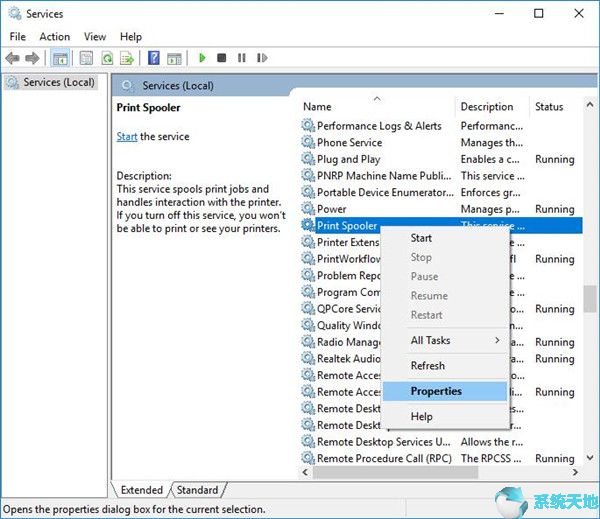Select the Power service name

[x=331, y=209]
